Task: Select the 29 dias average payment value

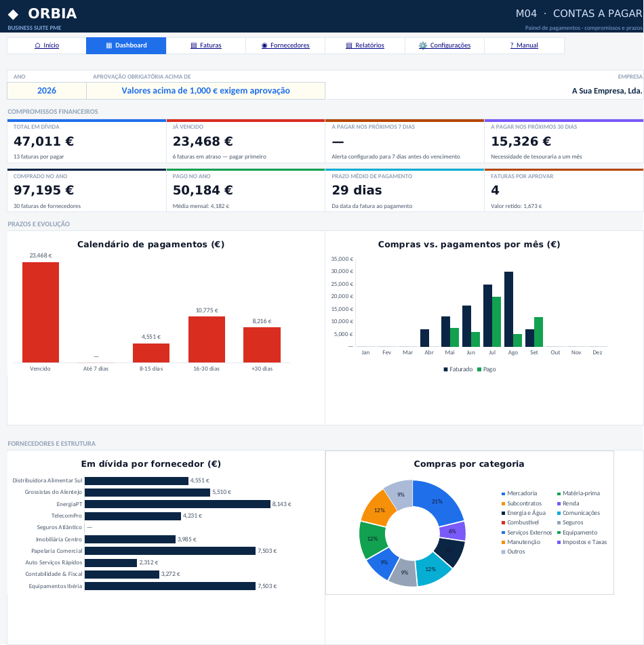Action: click(x=357, y=190)
